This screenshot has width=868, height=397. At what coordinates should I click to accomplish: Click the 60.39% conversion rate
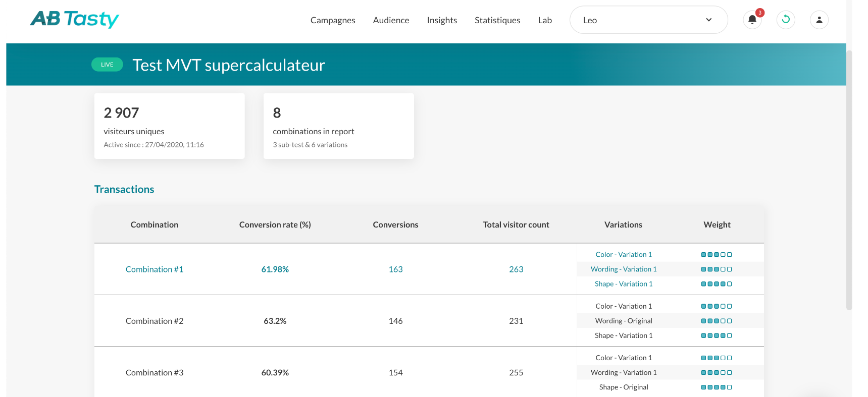275,373
